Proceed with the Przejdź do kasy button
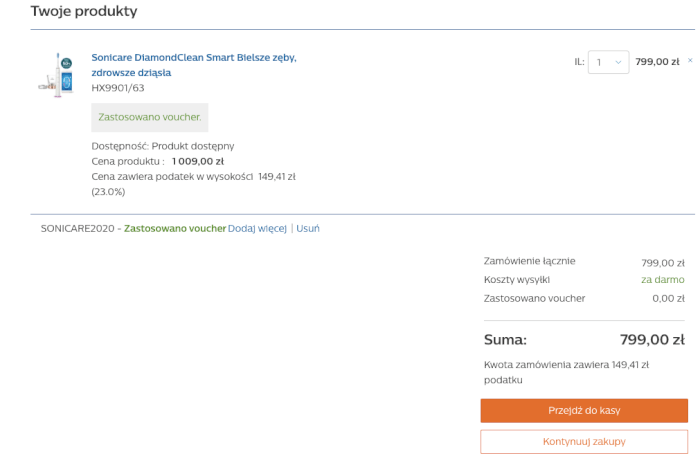Image resolution: width=700 pixels, height=456 pixels. point(584,410)
